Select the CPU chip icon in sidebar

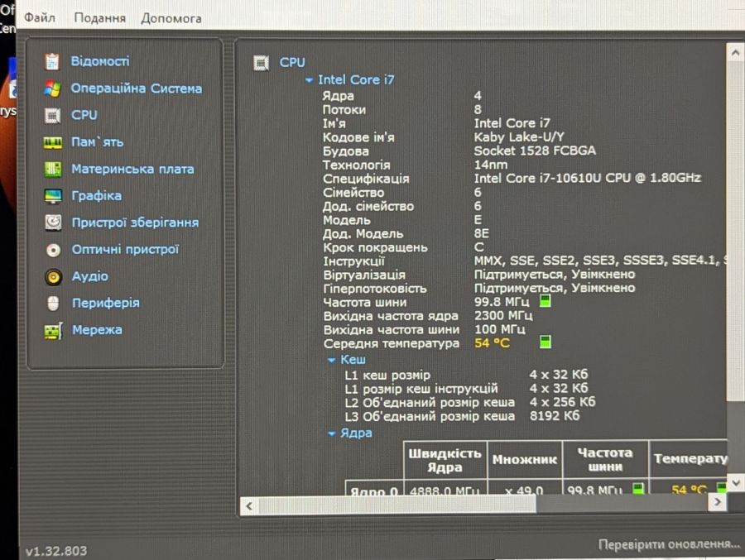(x=53, y=116)
